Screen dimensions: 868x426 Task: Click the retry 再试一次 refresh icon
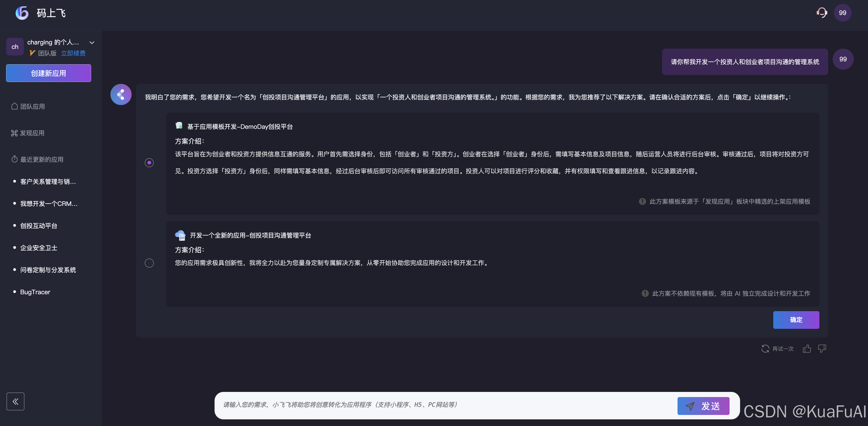click(765, 348)
